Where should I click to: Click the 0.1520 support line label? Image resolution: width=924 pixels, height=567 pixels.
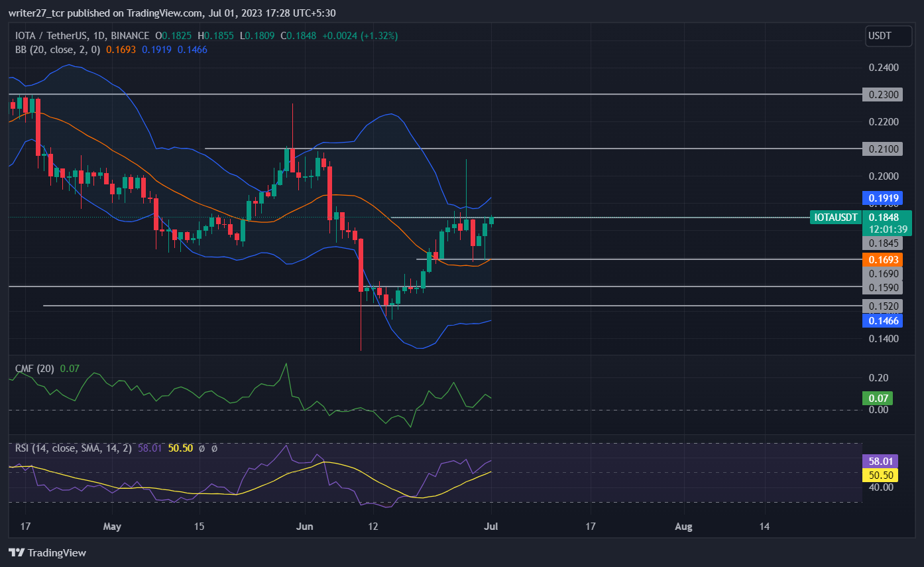pyautogui.click(x=883, y=306)
